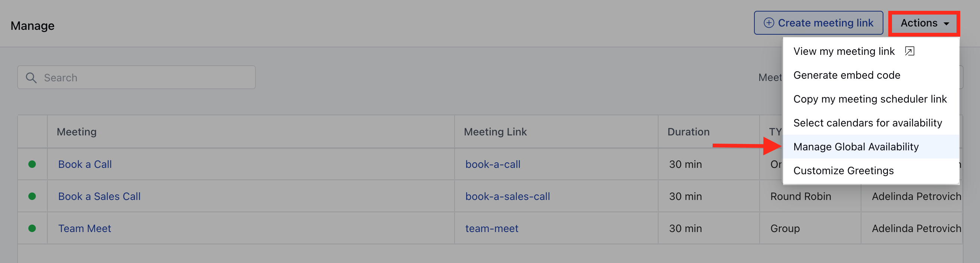
Task: Click the green status dot for Team Meet
Action: pos(32,228)
